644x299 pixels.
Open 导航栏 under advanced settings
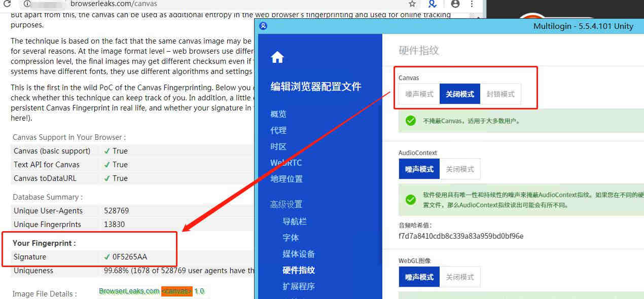coord(295,221)
